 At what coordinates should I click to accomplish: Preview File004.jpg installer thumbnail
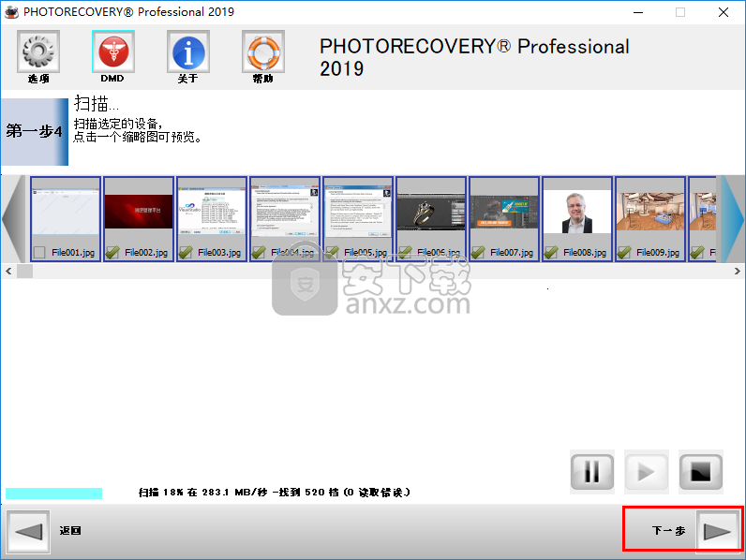pyautogui.click(x=285, y=211)
